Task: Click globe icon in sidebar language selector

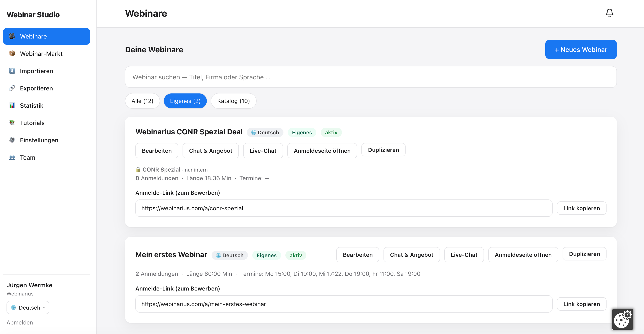Action: point(13,308)
